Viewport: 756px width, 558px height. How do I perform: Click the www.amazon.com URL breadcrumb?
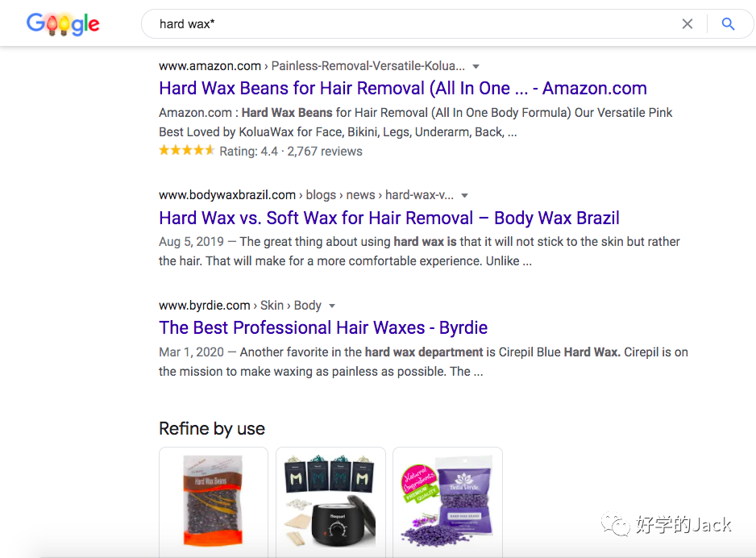210,66
